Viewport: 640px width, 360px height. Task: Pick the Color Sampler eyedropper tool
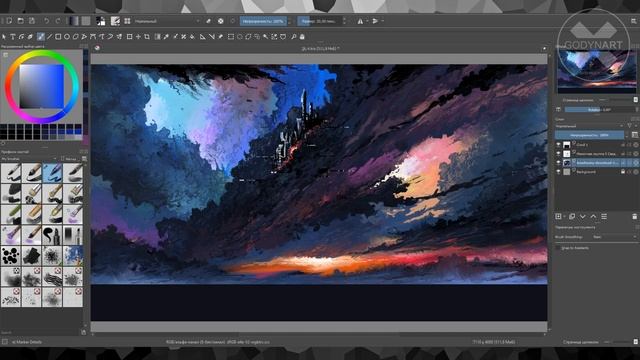tap(166, 37)
